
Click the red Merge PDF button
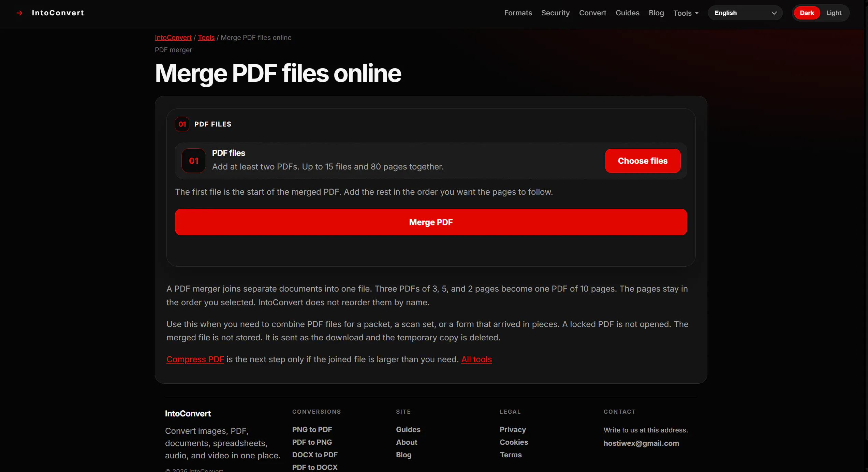coord(431,222)
